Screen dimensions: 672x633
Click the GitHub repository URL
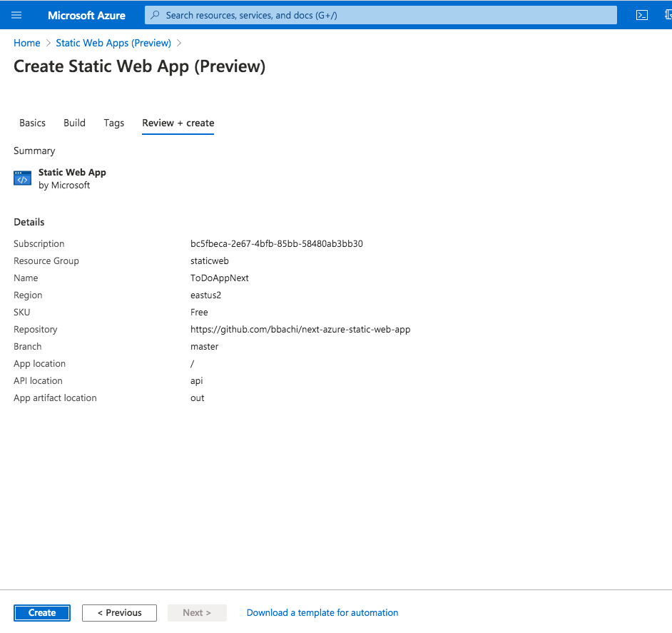pos(300,330)
